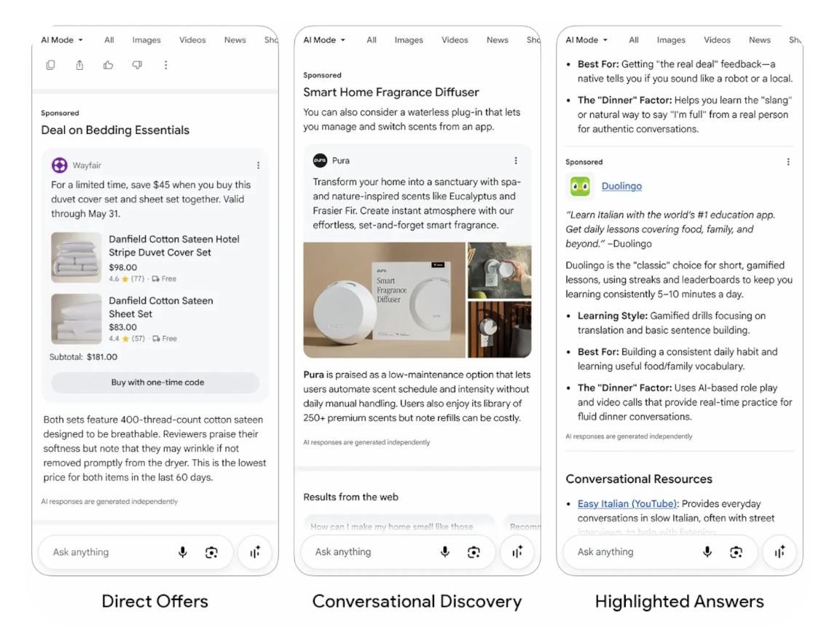Open the Duolingo link
This screenshot has width=832, height=644.
point(621,186)
